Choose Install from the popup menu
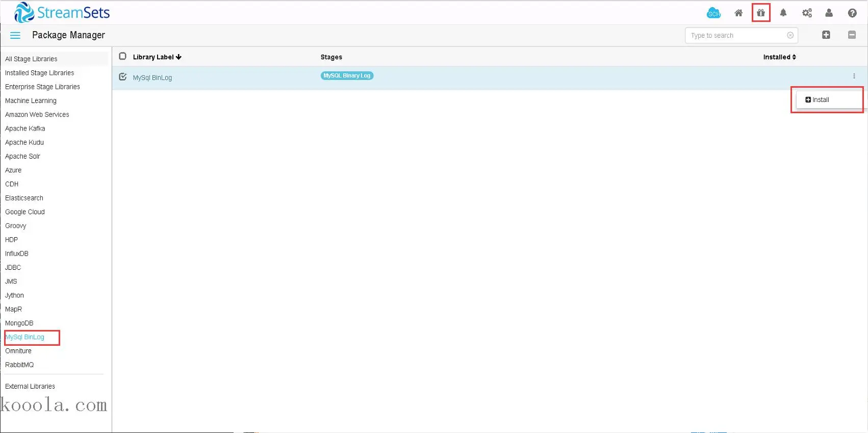Image resolution: width=868 pixels, height=433 pixels. pos(817,100)
